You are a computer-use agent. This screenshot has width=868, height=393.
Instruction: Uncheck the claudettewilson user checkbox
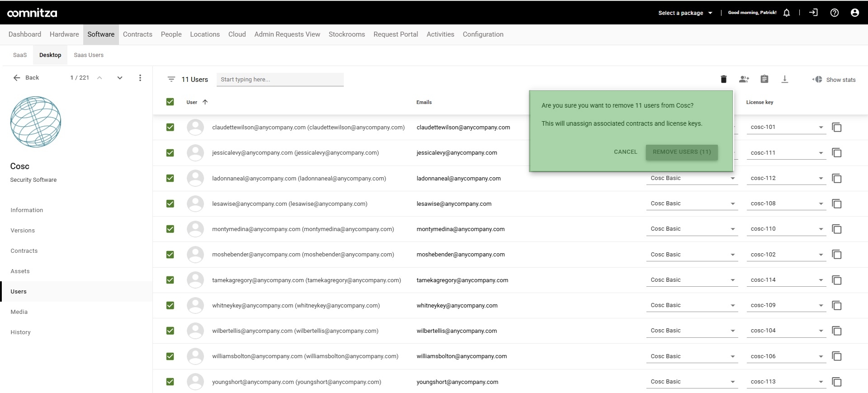point(170,128)
